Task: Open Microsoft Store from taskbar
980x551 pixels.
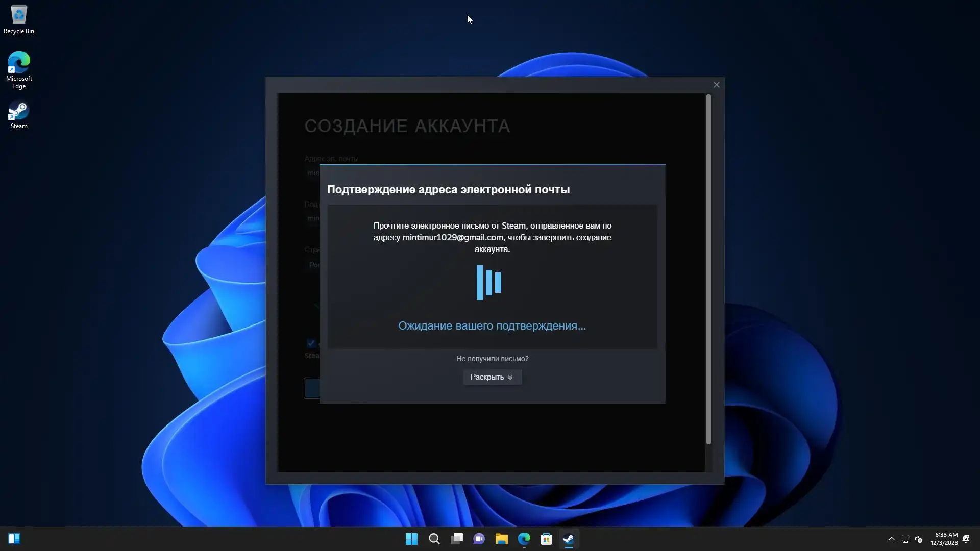Action: [x=546, y=539]
